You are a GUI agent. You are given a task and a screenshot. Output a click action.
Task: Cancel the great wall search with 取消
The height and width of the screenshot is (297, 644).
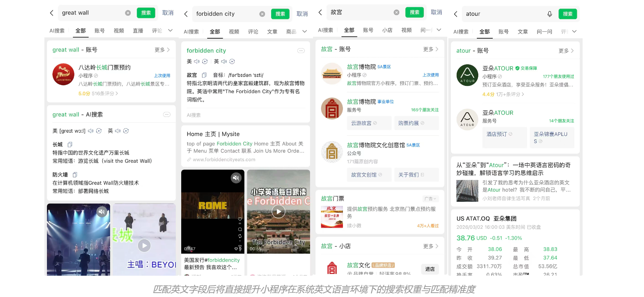[x=168, y=13]
